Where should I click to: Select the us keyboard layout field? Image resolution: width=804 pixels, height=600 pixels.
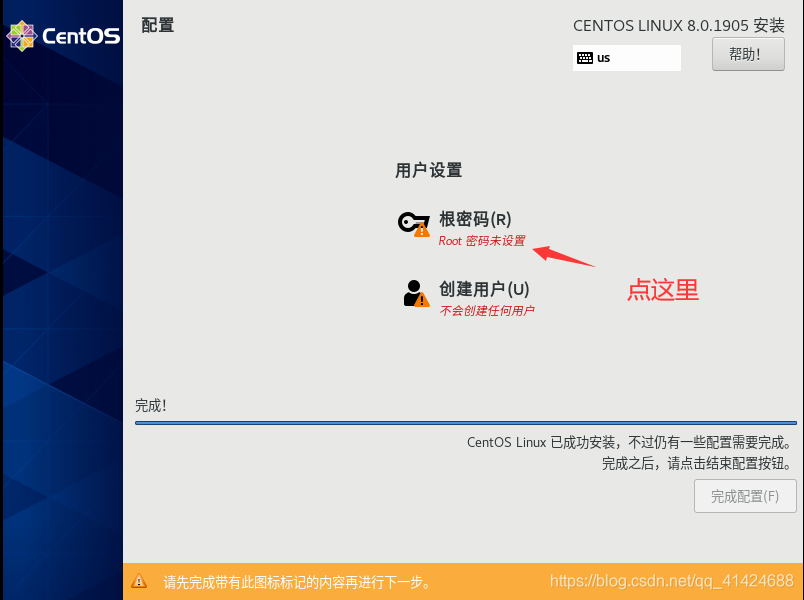627,58
